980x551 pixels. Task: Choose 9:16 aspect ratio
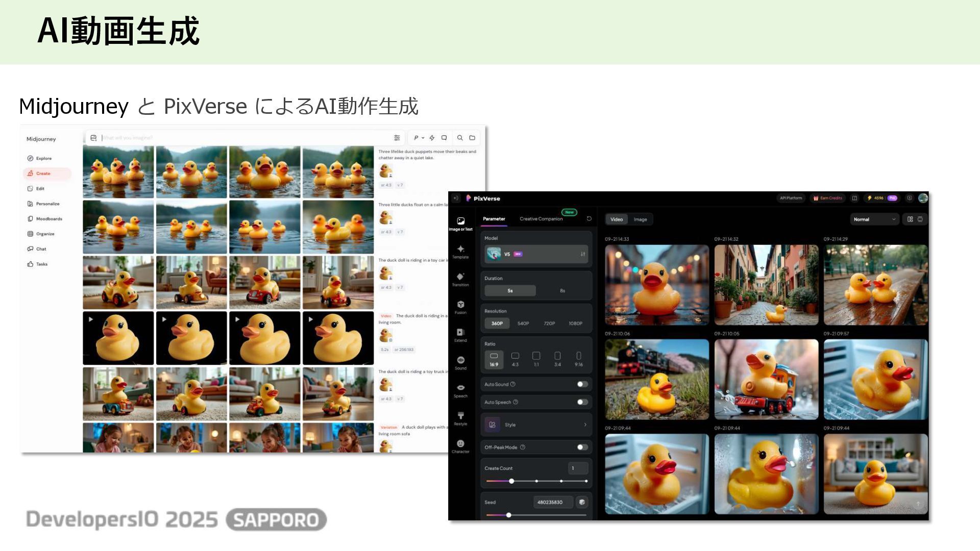click(x=578, y=359)
